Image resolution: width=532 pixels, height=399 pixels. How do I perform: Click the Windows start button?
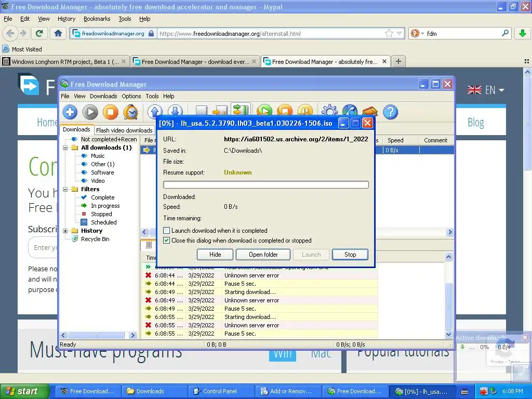click(25, 391)
